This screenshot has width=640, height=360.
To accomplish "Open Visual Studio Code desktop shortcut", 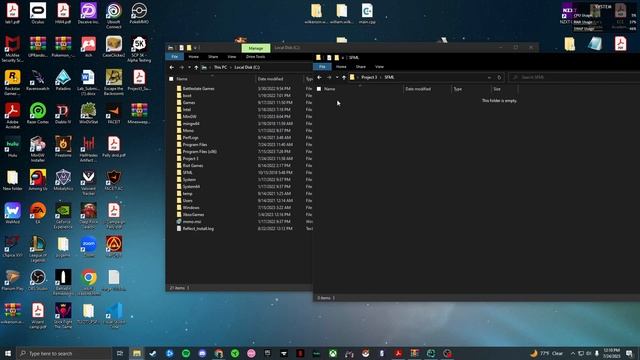I will tap(114, 316).
